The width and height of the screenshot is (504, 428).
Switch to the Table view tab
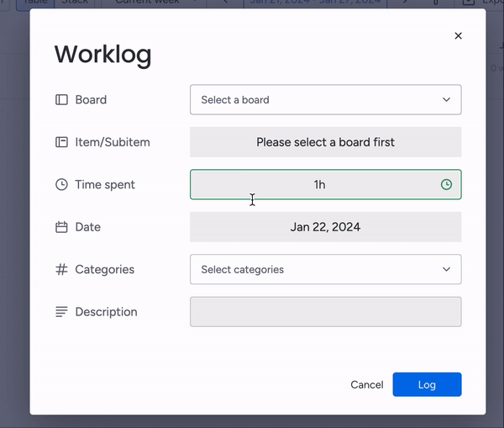[35, 3]
